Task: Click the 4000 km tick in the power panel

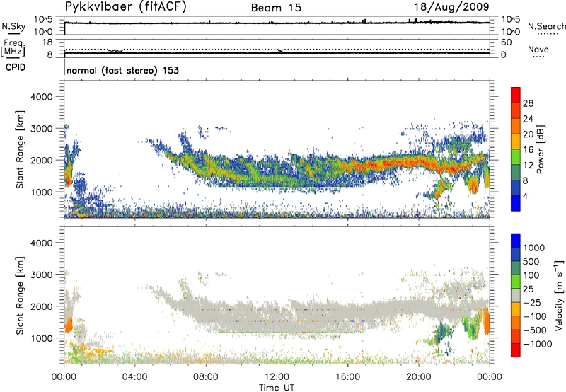Action: (x=42, y=97)
